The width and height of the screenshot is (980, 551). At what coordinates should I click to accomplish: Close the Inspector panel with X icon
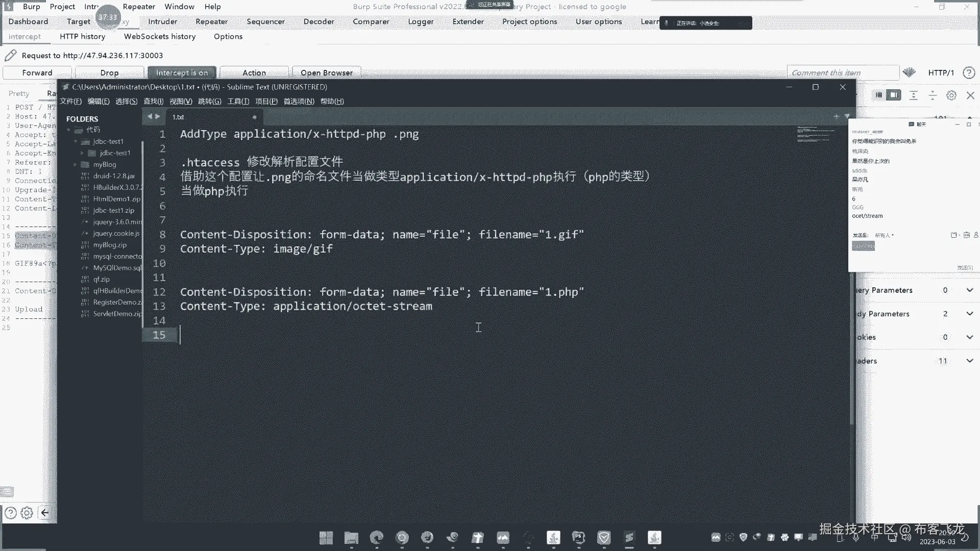[970, 95]
